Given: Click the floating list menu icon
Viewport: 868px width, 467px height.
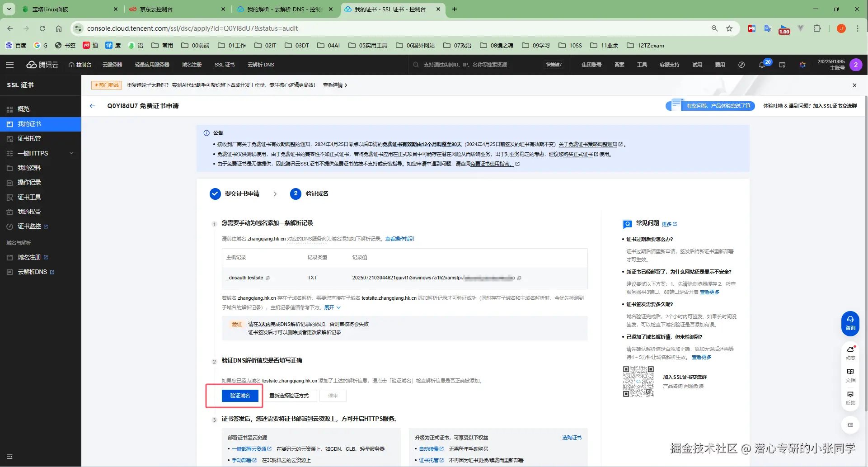Looking at the screenshot, I should click(850, 425).
